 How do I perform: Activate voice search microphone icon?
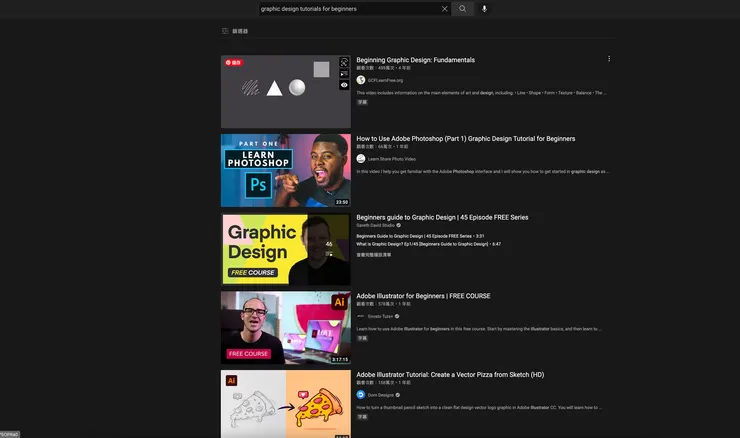click(x=484, y=9)
